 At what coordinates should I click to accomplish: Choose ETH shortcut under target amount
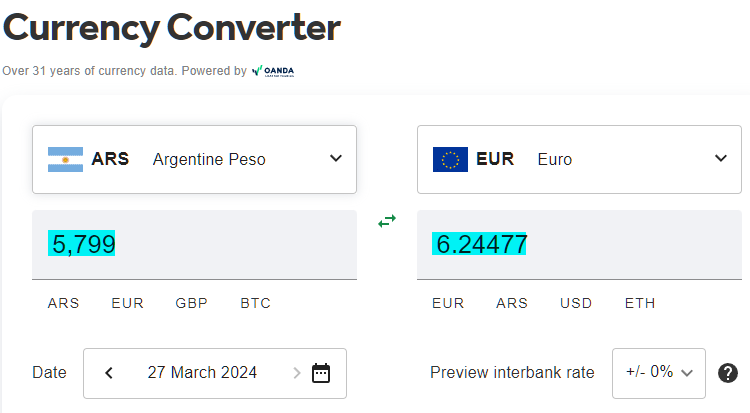(640, 303)
